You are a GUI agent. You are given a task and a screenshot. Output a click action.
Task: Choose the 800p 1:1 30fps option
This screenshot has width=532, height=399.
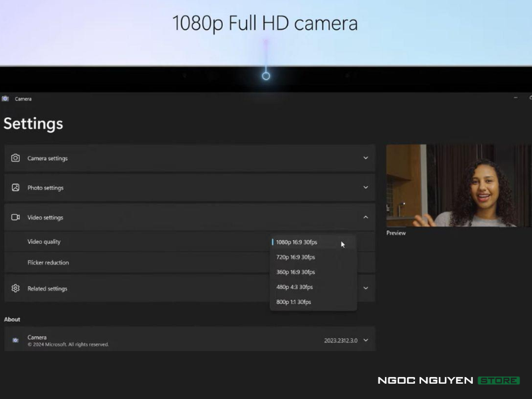pyautogui.click(x=293, y=302)
